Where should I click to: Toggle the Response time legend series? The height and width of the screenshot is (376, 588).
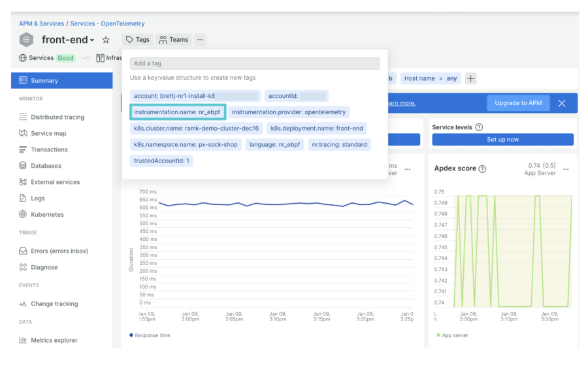point(150,335)
